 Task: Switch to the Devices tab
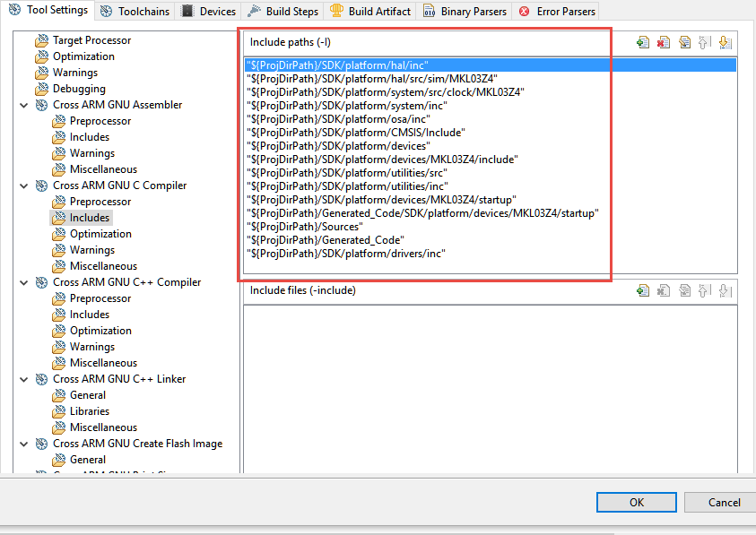[x=208, y=11]
